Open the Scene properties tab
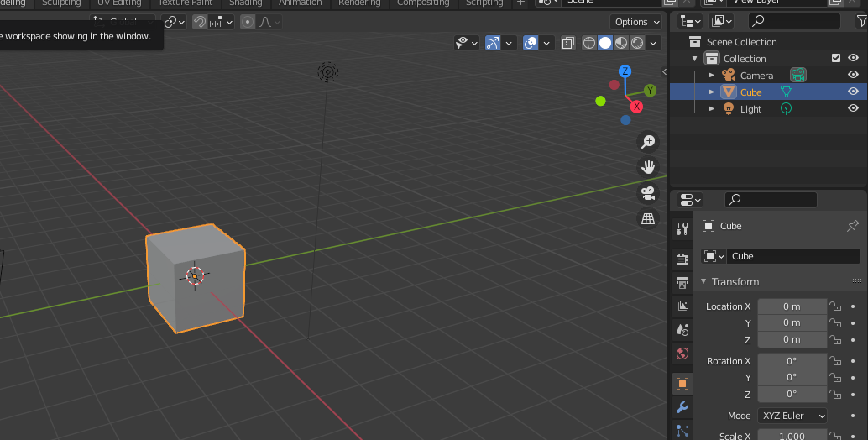The height and width of the screenshot is (440, 868). click(682, 330)
